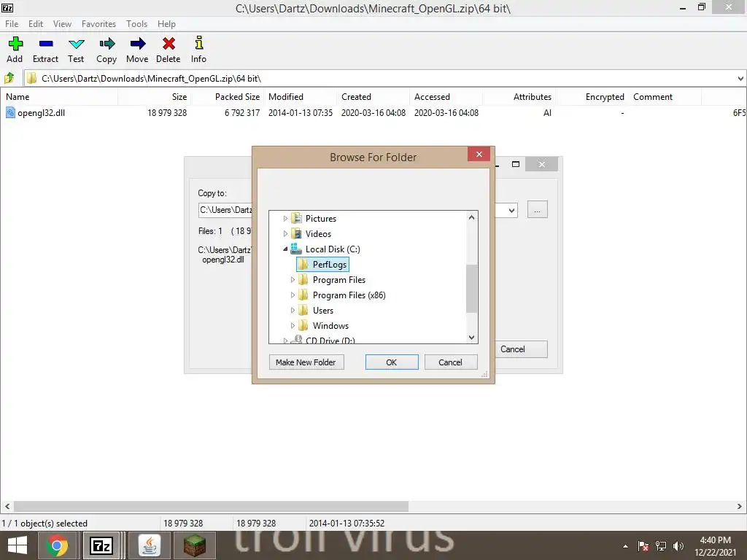This screenshot has height=560, width=747.
Task: Open the address bar path dropdown
Action: [x=740, y=79]
